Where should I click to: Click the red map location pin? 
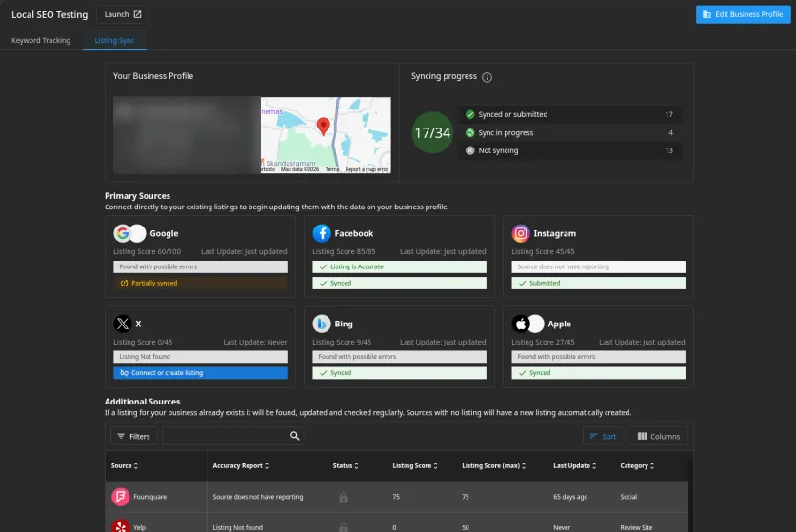(324, 126)
